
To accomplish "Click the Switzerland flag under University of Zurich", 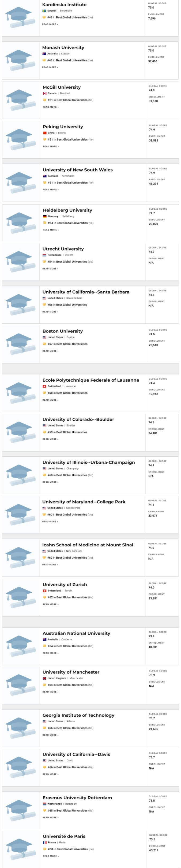I will pos(44,591).
